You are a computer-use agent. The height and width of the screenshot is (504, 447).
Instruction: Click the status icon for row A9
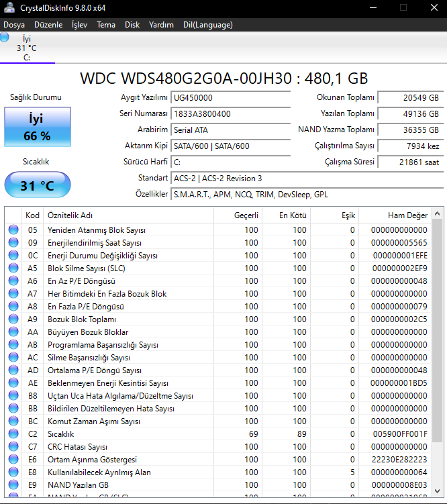[x=13, y=319]
